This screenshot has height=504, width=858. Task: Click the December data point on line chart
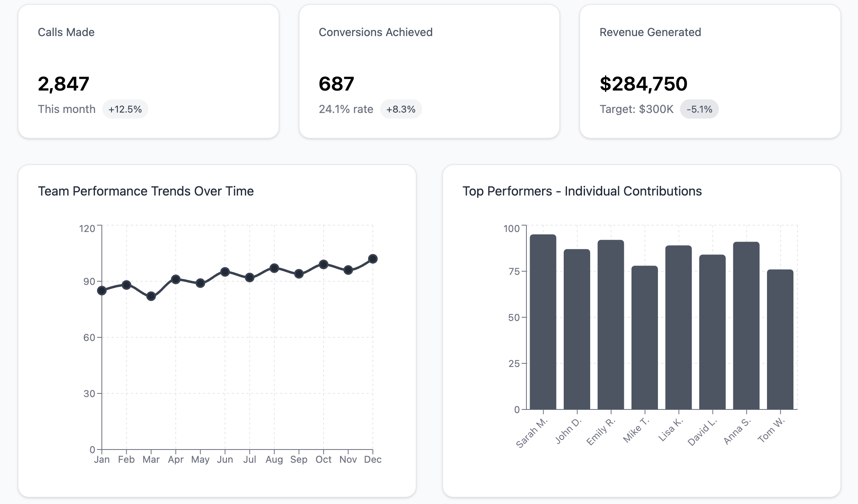coord(372,259)
